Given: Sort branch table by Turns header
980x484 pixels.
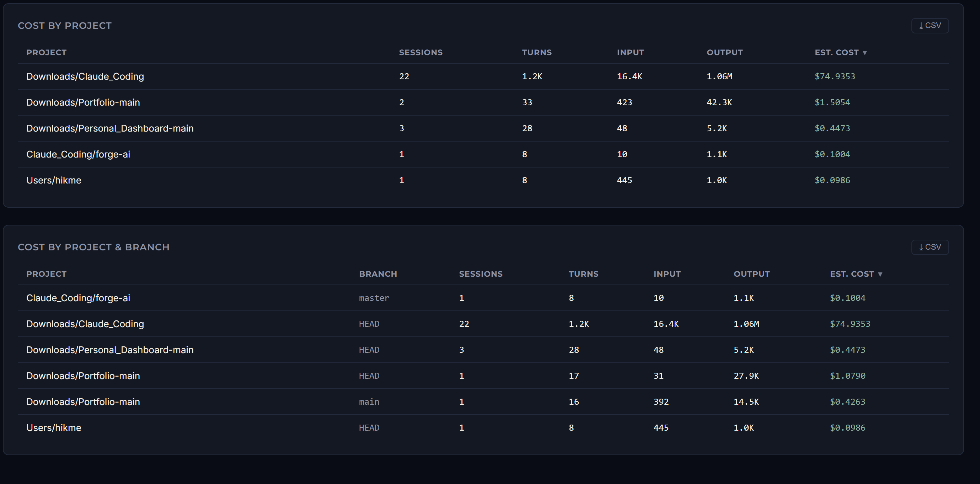Looking at the screenshot, I should pos(584,274).
